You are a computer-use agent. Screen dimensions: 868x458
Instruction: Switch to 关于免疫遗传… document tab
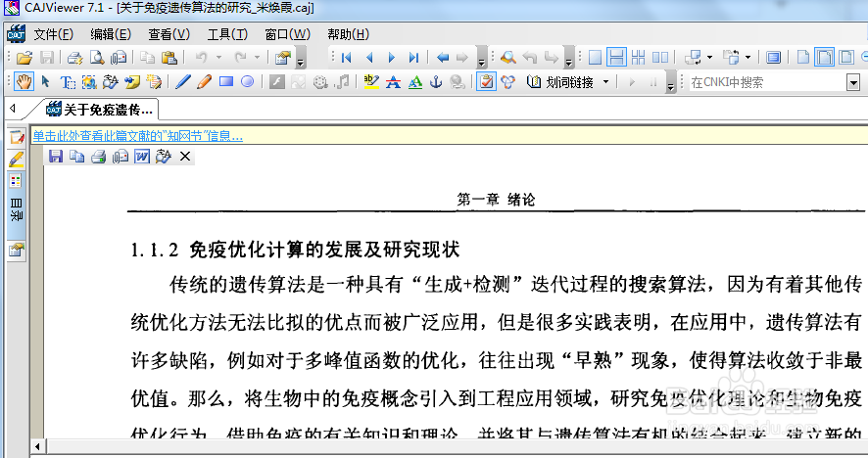click(100, 110)
